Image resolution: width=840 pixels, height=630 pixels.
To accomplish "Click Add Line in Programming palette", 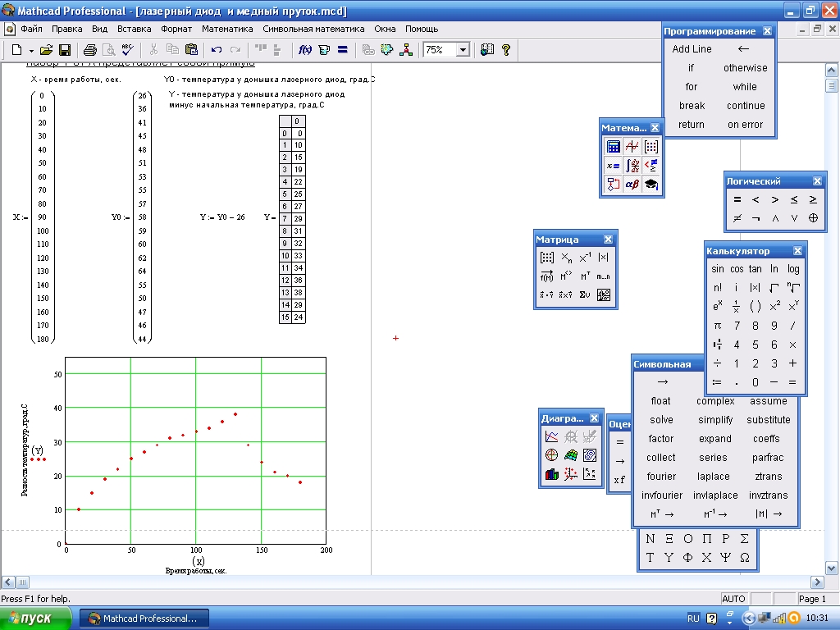I will (x=692, y=48).
